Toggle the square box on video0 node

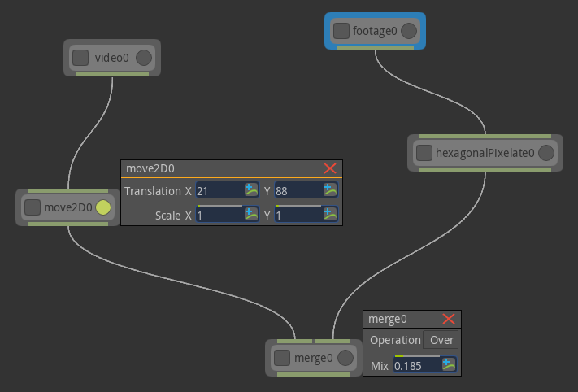coord(80,58)
